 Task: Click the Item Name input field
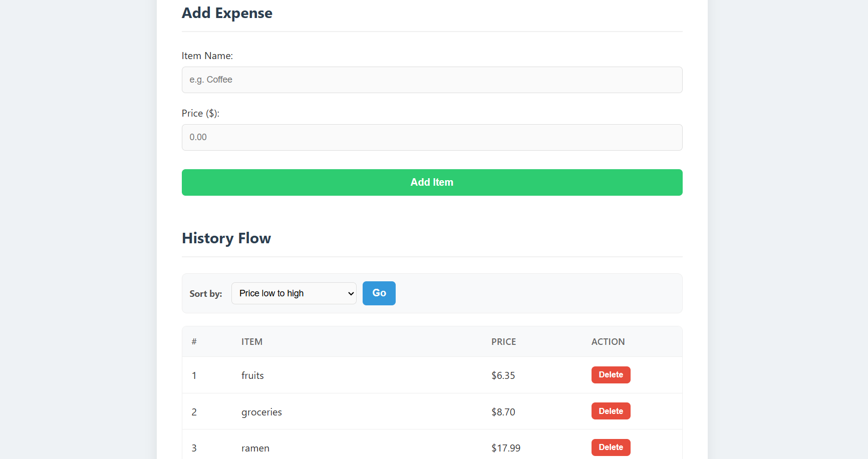pos(432,80)
